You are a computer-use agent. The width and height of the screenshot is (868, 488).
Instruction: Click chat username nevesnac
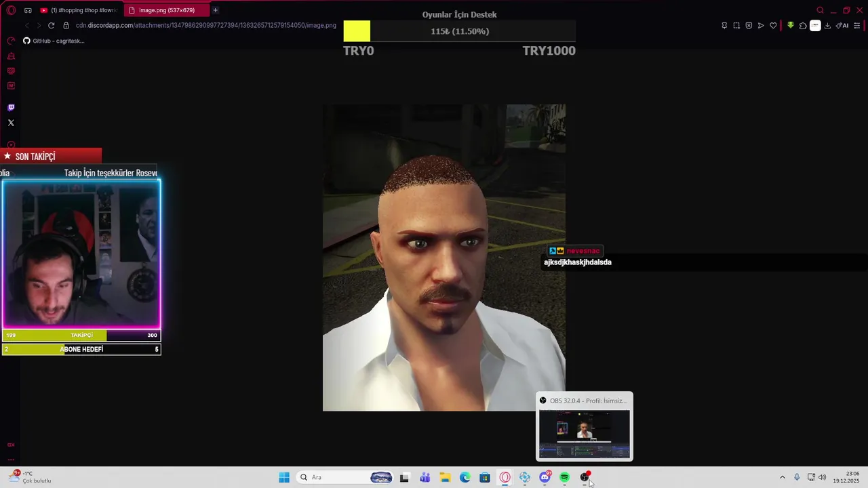(x=583, y=251)
